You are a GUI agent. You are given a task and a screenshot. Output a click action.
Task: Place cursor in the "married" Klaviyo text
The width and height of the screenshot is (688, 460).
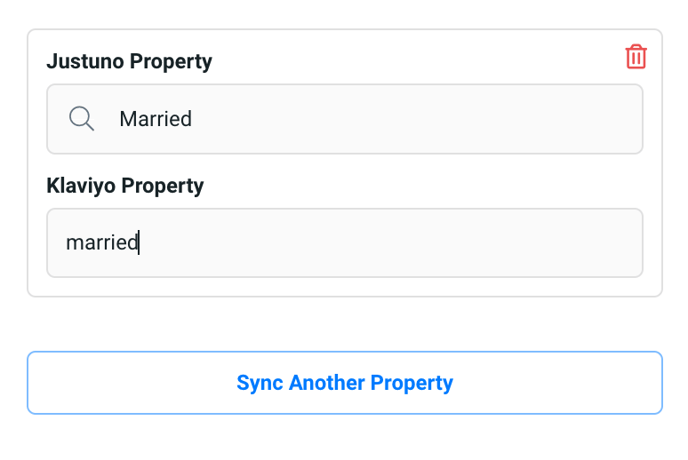pyautogui.click(x=102, y=243)
